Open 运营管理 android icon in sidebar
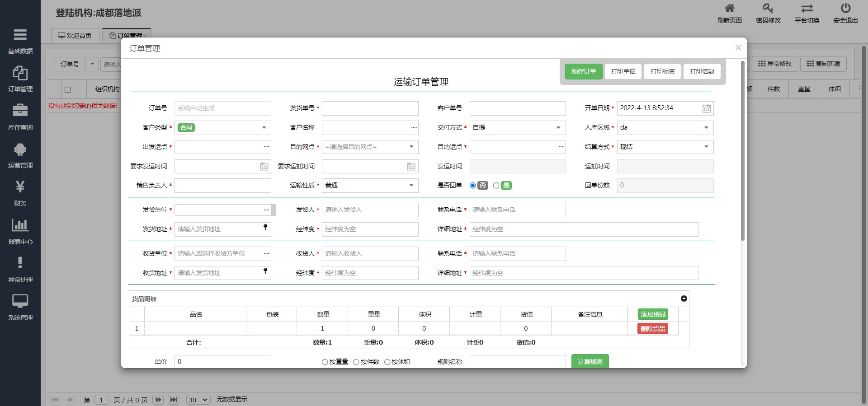The width and height of the screenshot is (868, 406). coord(20,149)
